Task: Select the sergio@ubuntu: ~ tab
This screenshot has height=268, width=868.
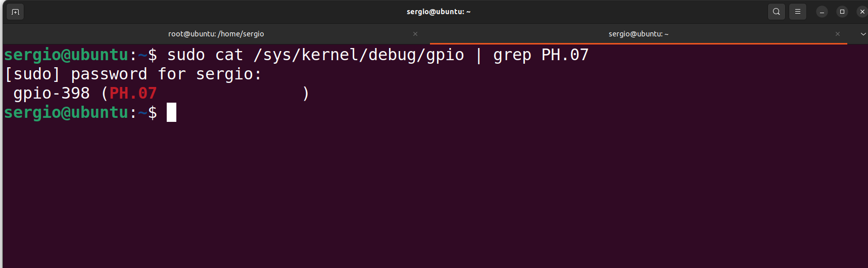Action: coord(639,34)
